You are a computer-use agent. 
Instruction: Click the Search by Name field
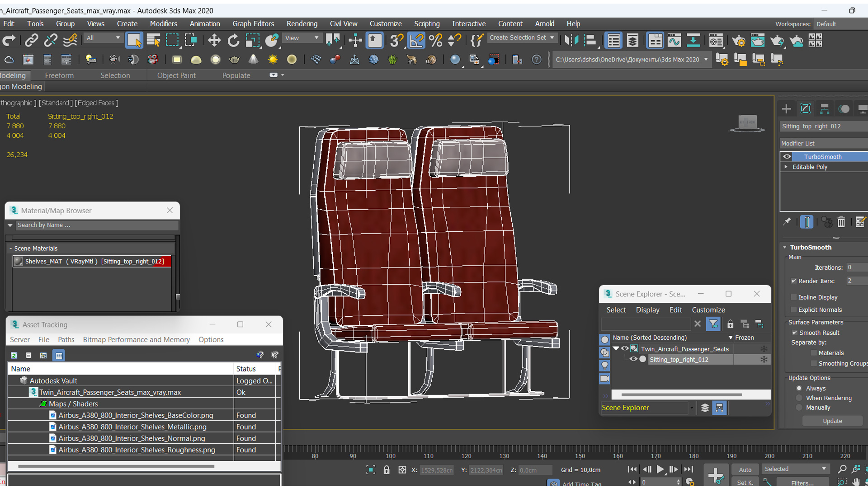97,225
